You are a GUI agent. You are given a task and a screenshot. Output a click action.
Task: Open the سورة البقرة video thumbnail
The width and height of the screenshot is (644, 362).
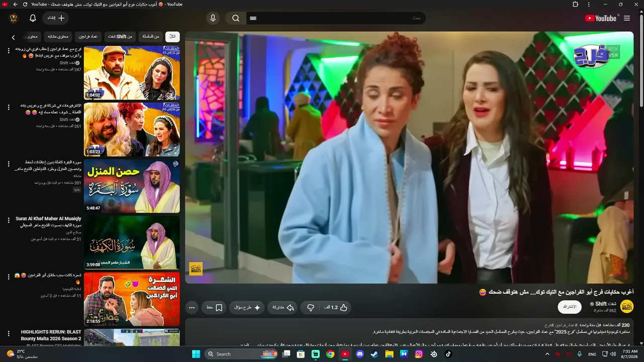coord(132,186)
